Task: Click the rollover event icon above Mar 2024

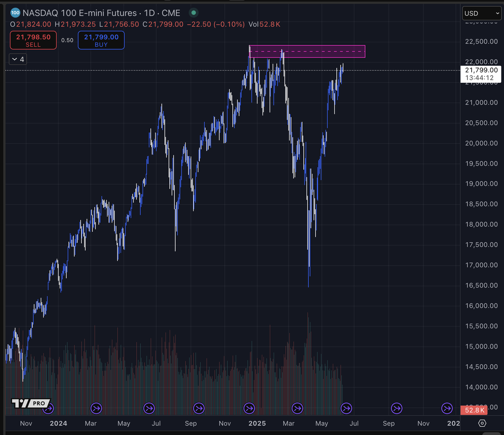Action: (x=97, y=408)
